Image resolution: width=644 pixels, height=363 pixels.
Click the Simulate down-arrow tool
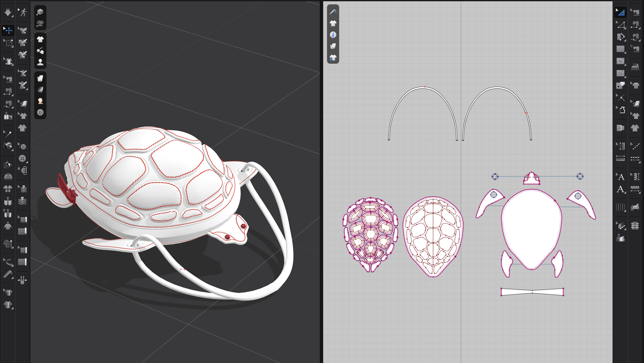point(7,12)
